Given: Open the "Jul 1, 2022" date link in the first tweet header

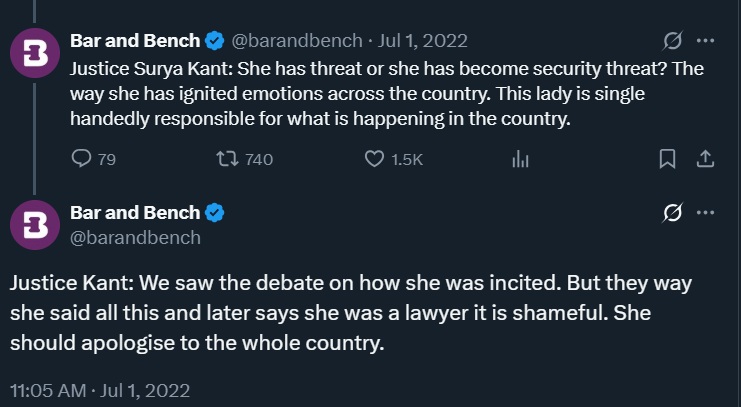Looking at the screenshot, I should point(420,41).
